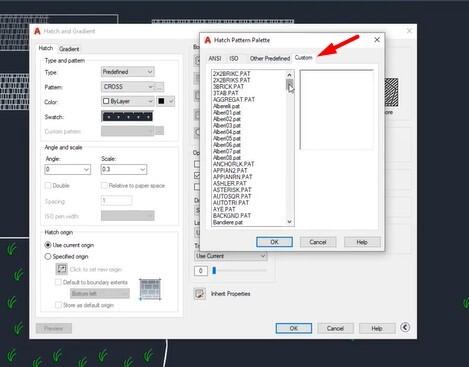Screen dimensions: 469x367
Task: Click OK in Hatch Pattern Palette
Action: [x=274, y=242]
